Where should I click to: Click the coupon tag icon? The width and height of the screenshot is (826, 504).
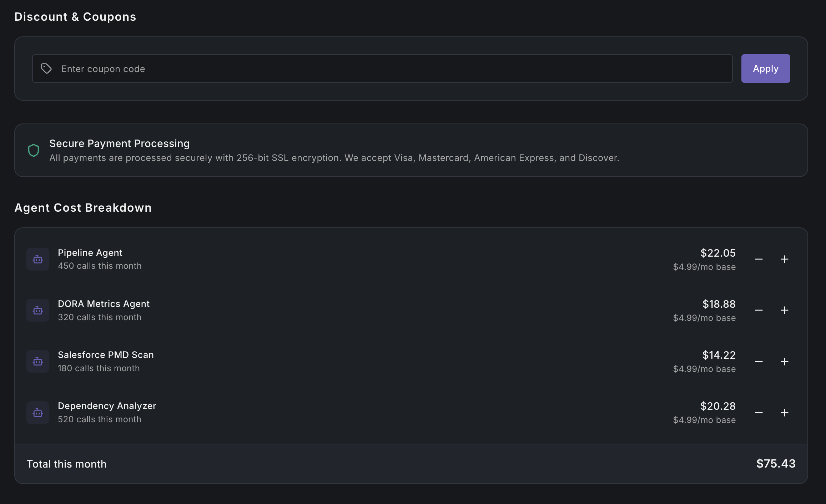coord(46,69)
